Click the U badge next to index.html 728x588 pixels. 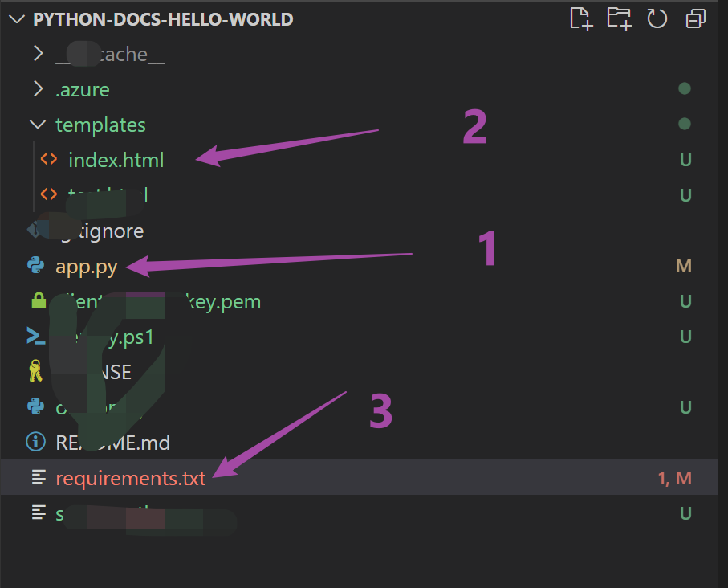[685, 160]
